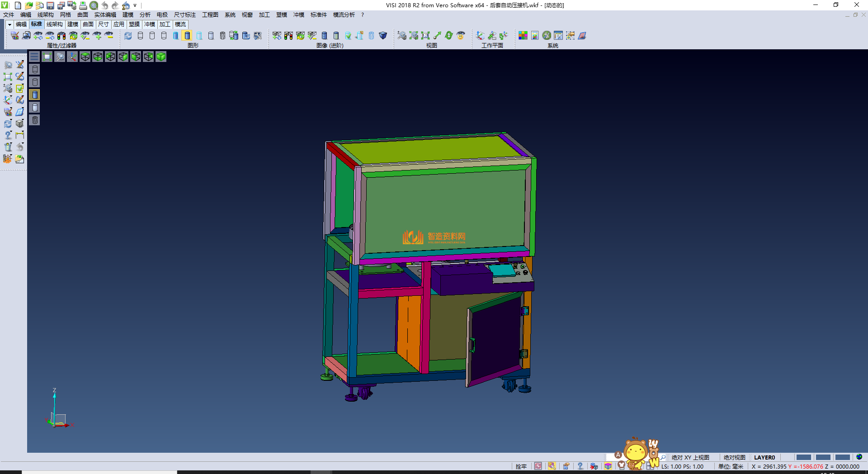Open the toolbar tab list dropdown arrow
868x474 pixels.
pyautogui.click(x=9, y=24)
